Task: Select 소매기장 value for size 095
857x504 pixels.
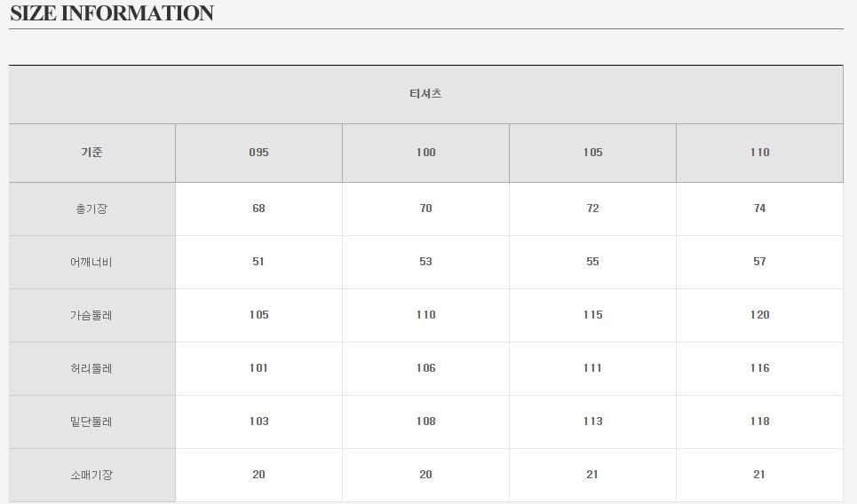Action: [258, 475]
